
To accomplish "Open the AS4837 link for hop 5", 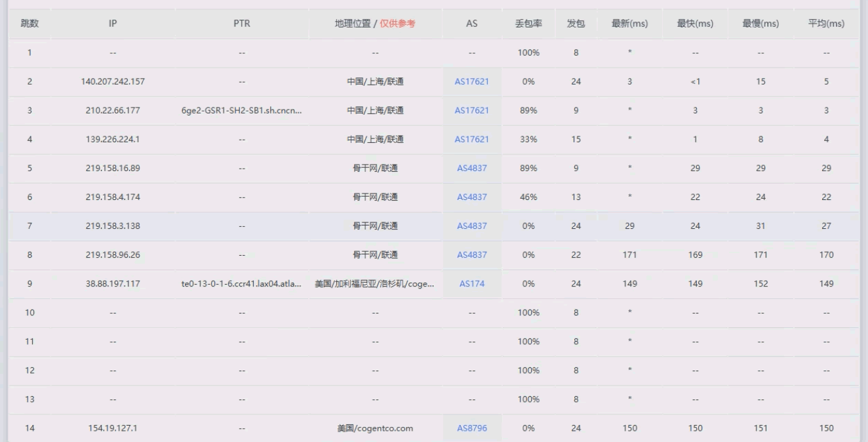I will click(471, 169).
